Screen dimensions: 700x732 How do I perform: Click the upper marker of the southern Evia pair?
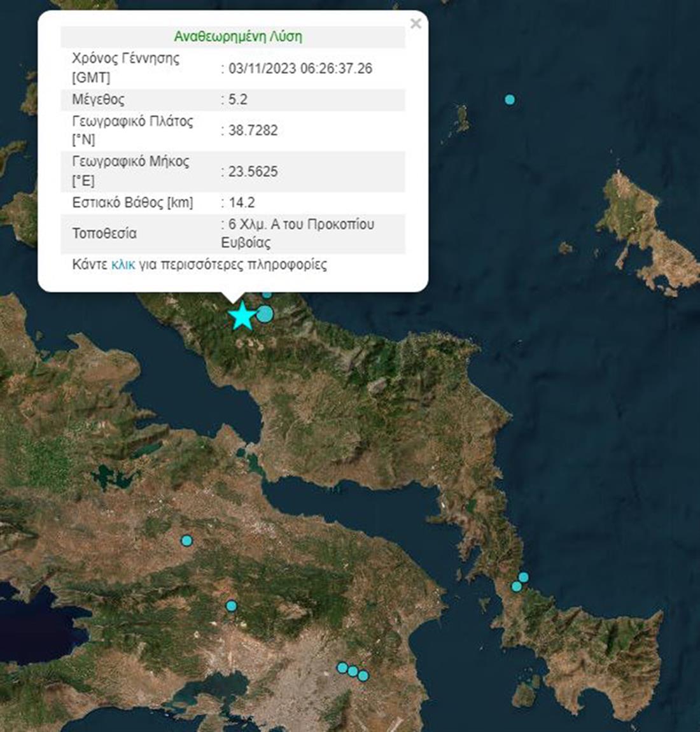pyautogui.click(x=523, y=577)
